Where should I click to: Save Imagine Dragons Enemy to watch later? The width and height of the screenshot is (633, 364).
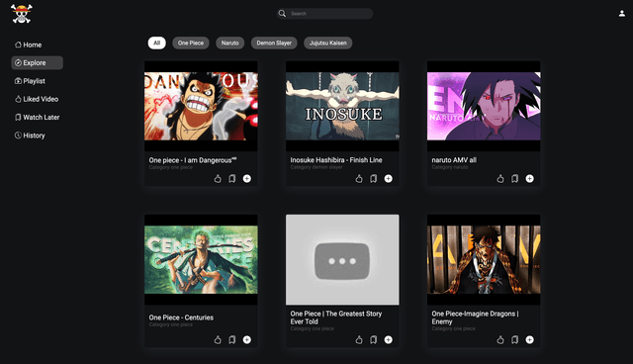tap(514, 340)
